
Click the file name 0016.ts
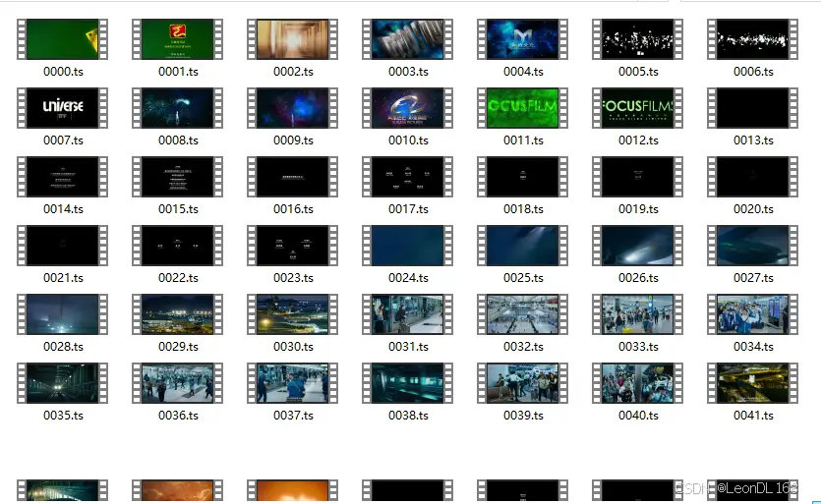[293, 209]
